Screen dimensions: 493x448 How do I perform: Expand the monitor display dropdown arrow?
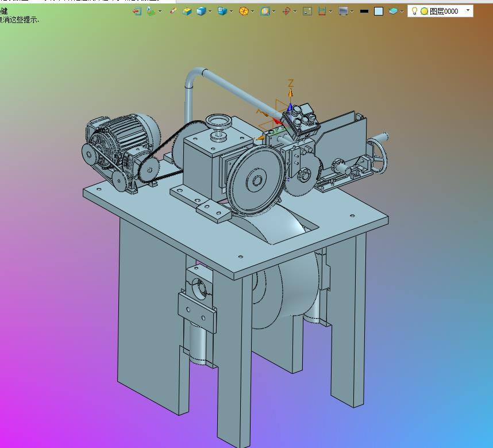pyautogui.click(x=352, y=12)
